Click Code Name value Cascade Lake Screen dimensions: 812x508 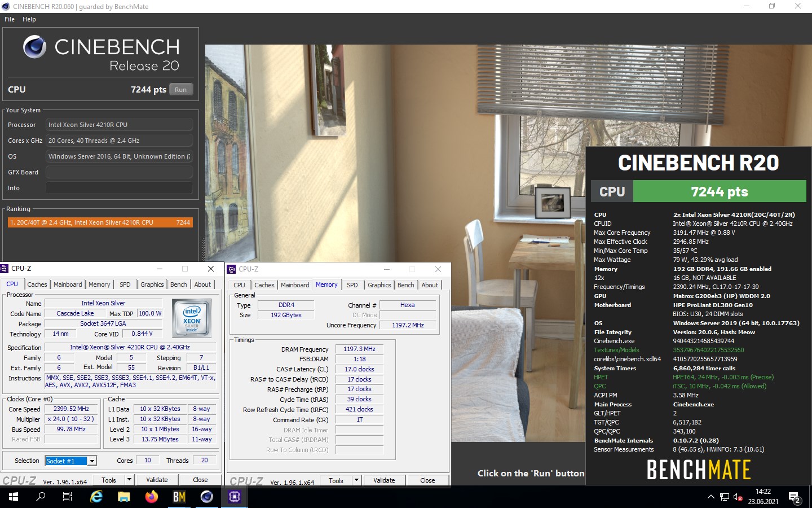coord(76,313)
